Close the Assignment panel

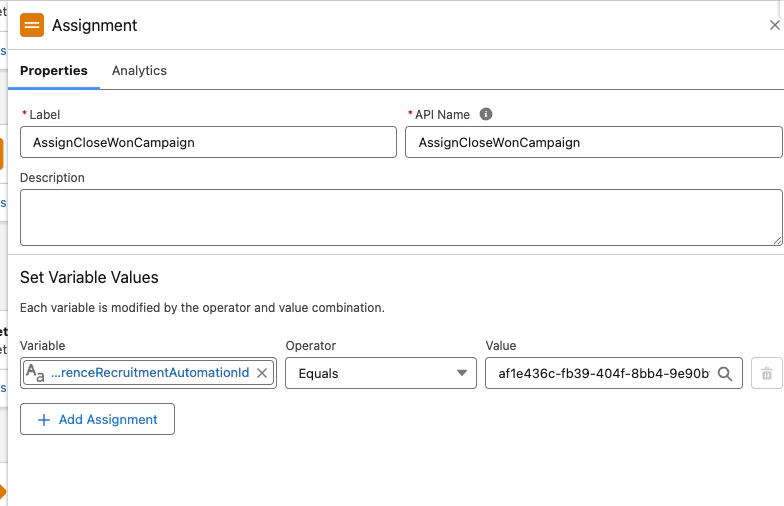[x=774, y=25]
